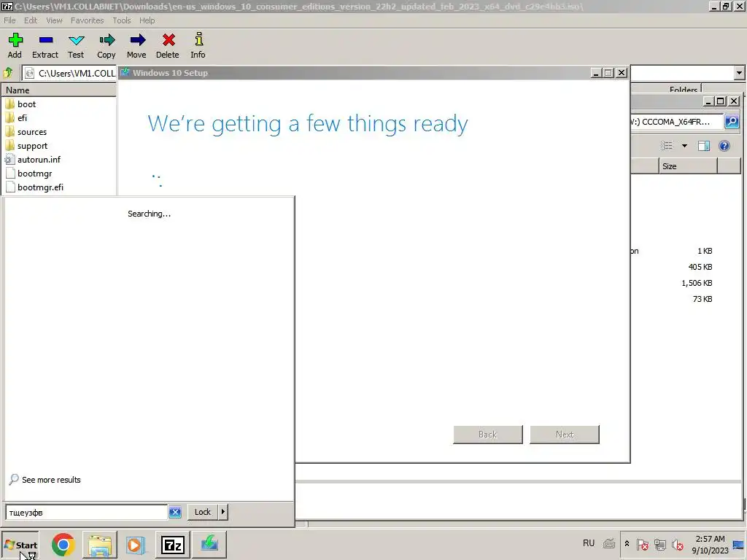
Task: Click the Folders button in the background window
Action: [683, 90]
